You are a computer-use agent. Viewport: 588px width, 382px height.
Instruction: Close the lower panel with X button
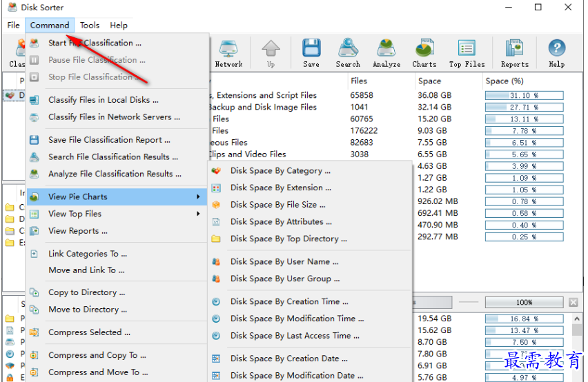(574, 302)
